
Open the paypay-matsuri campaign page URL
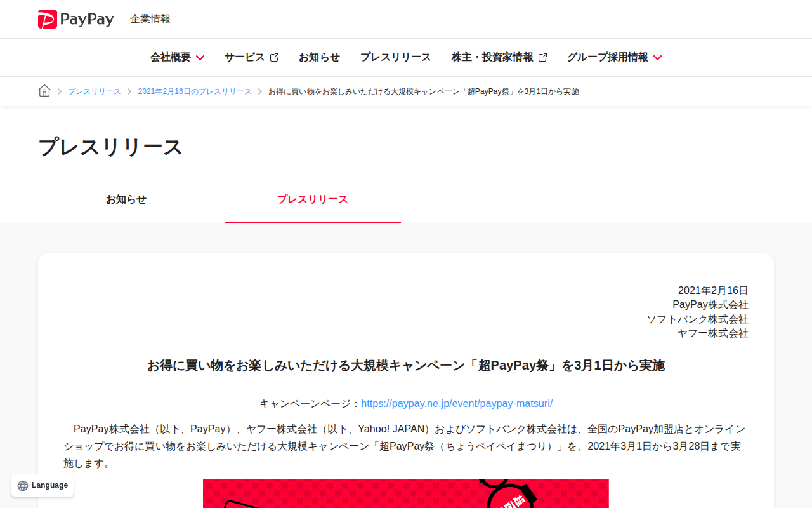click(x=457, y=404)
